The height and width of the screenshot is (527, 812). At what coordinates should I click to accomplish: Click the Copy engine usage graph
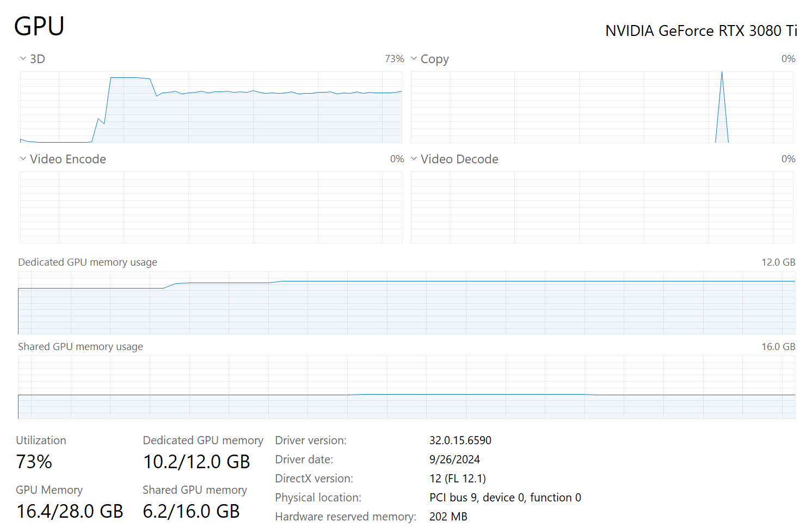pos(602,107)
